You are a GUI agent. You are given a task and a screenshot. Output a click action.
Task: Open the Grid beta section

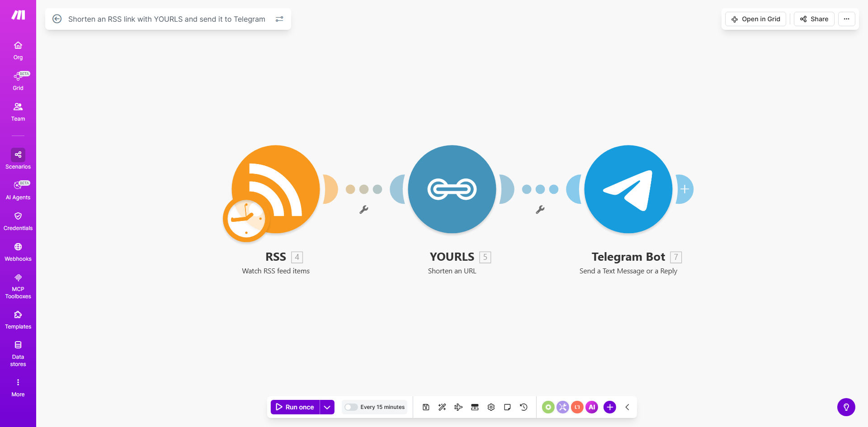point(18,81)
